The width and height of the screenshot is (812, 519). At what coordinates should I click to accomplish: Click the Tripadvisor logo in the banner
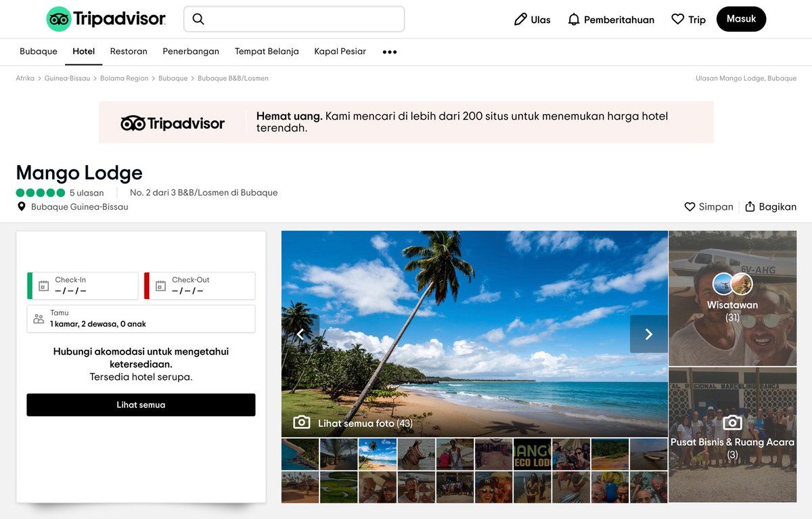coord(173,123)
